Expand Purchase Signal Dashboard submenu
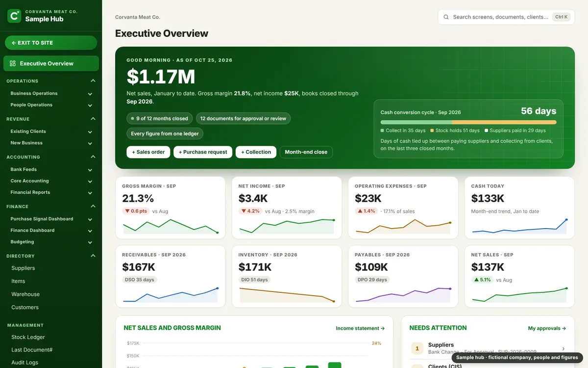 [x=90, y=219]
